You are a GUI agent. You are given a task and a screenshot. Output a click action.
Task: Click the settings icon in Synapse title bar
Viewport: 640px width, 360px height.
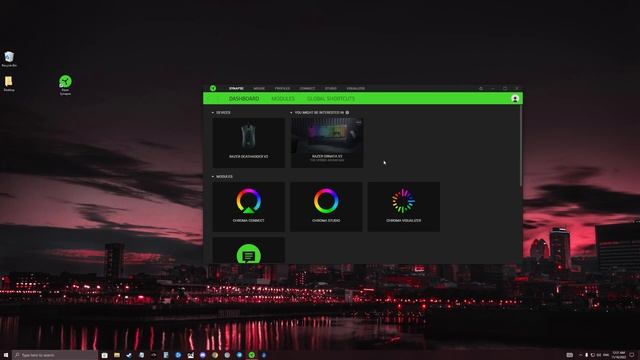pyautogui.click(x=481, y=88)
